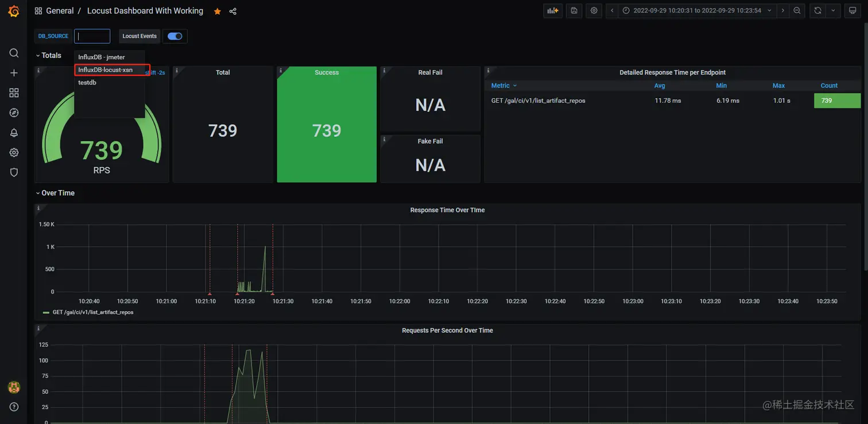Share the dashboard via share icon
The height and width of the screenshot is (424, 868).
pyautogui.click(x=232, y=11)
